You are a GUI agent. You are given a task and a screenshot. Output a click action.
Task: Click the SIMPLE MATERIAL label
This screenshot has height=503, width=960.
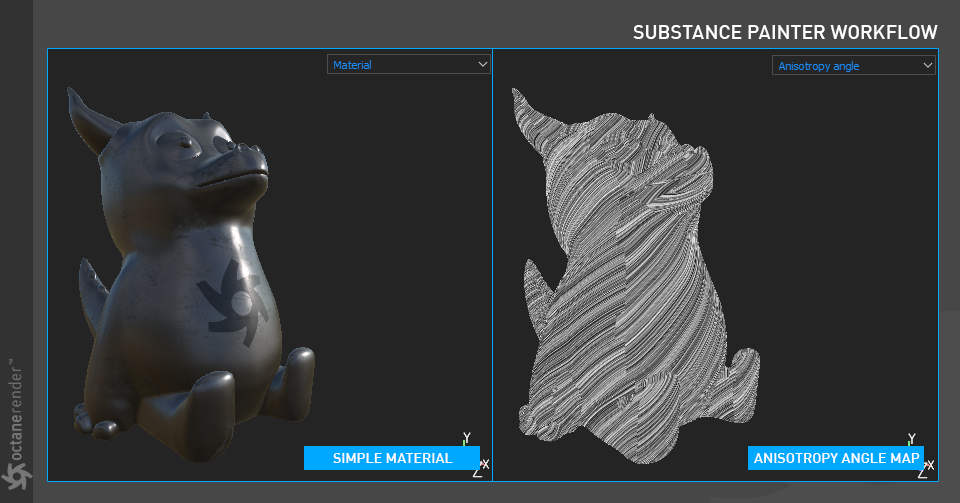click(392, 458)
